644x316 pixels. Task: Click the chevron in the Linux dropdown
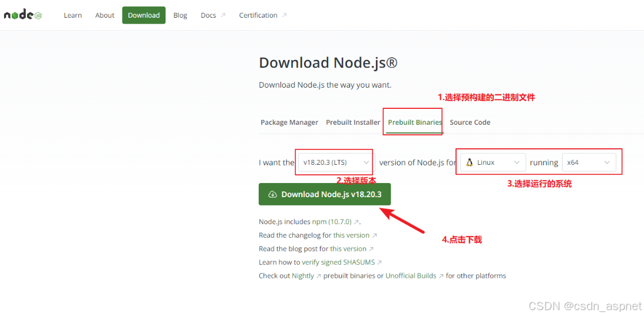click(517, 162)
